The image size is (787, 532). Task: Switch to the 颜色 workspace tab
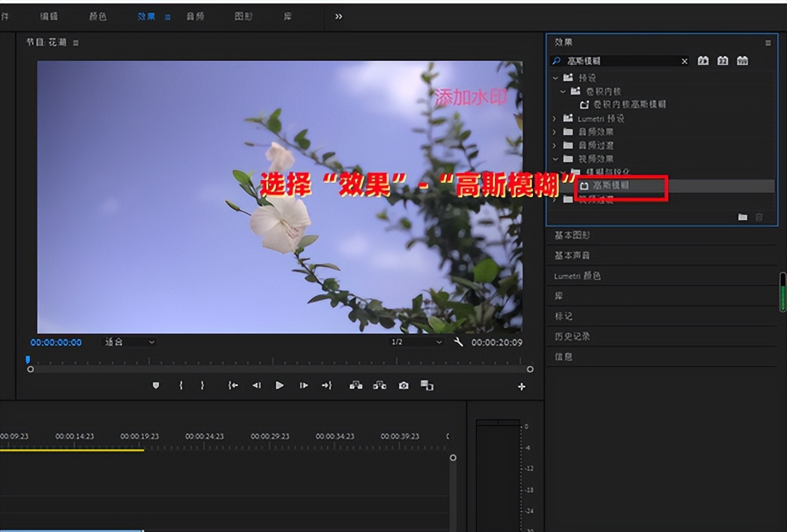98,17
